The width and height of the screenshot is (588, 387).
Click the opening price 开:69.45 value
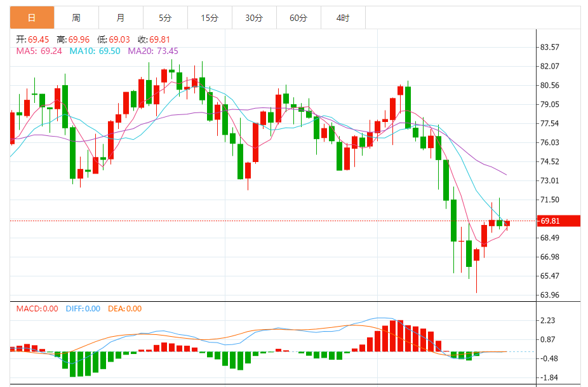[32, 39]
